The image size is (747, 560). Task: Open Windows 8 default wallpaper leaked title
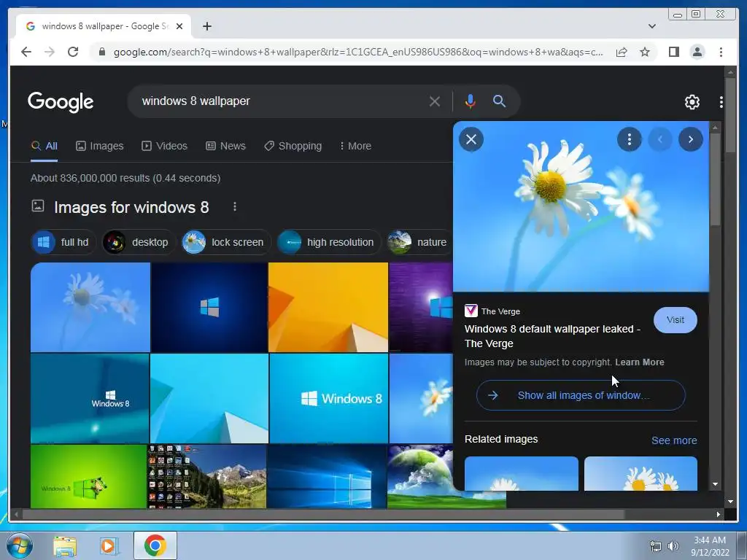(x=553, y=336)
